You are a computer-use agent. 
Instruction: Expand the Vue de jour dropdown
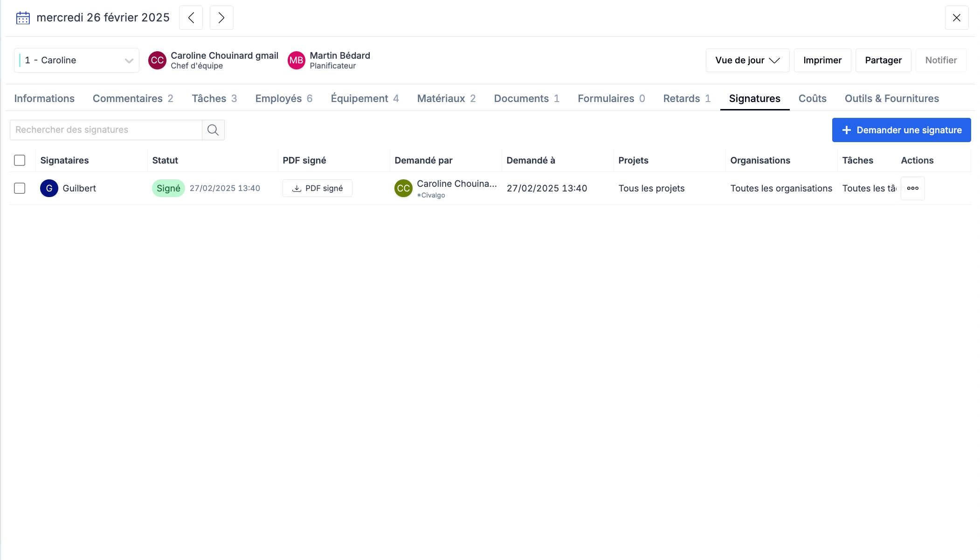pos(747,60)
